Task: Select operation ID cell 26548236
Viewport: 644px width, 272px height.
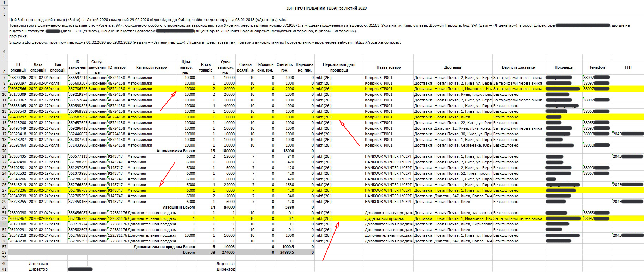Action: pos(18,190)
